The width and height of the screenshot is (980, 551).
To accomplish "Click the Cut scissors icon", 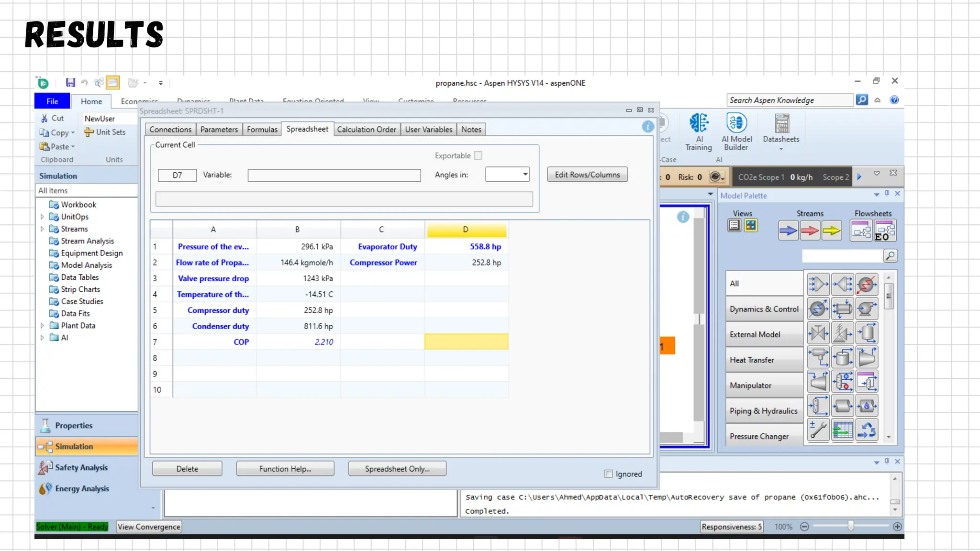I will [x=45, y=118].
